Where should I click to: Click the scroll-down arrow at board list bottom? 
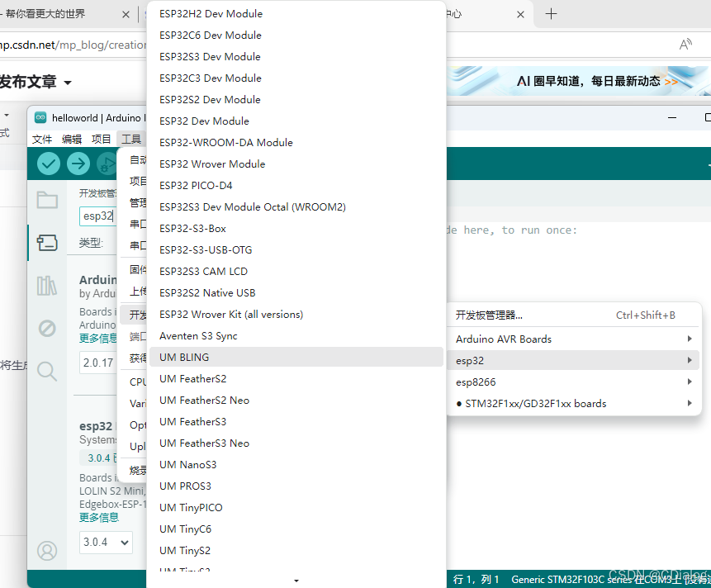(x=296, y=581)
